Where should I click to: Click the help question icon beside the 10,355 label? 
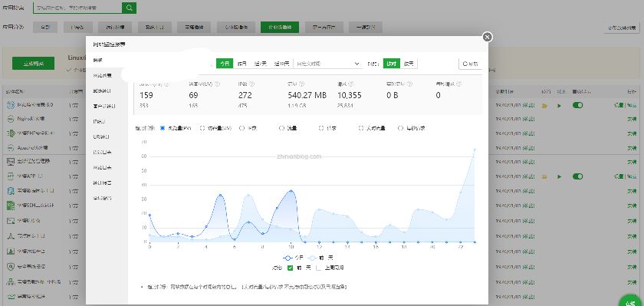[351, 84]
